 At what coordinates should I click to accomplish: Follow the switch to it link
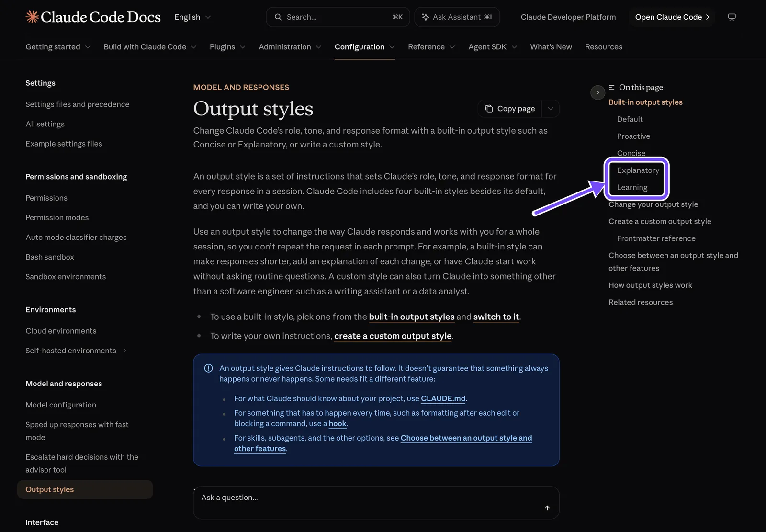[x=496, y=317]
